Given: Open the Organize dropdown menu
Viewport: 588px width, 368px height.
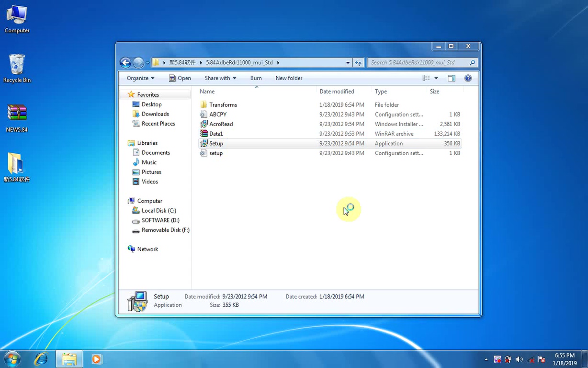Looking at the screenshot, I should (x=140, y=78).
